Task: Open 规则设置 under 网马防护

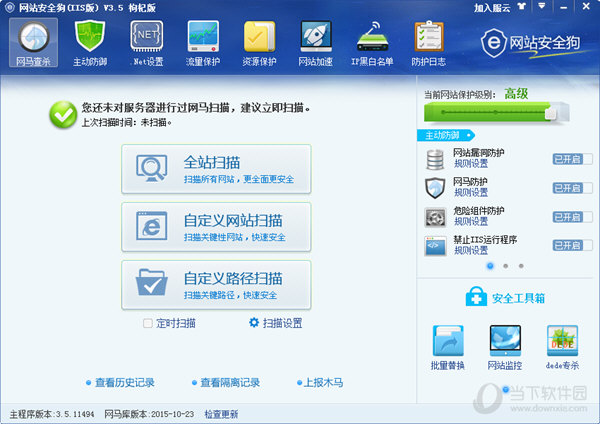Action: coord(471,192)
